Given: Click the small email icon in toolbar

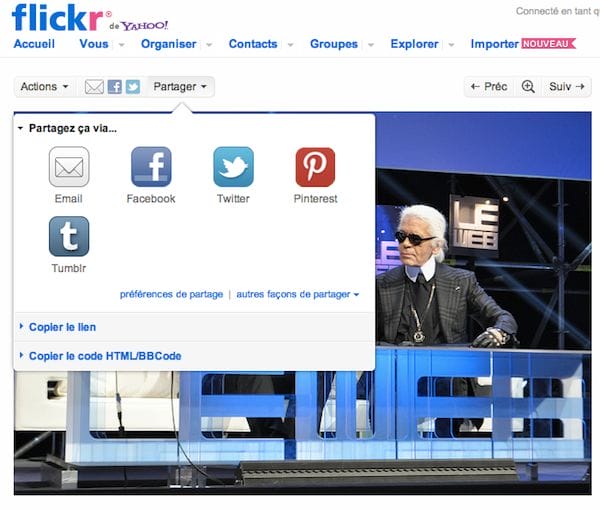Looking at the screenshot, I should (x=94, y=87).
